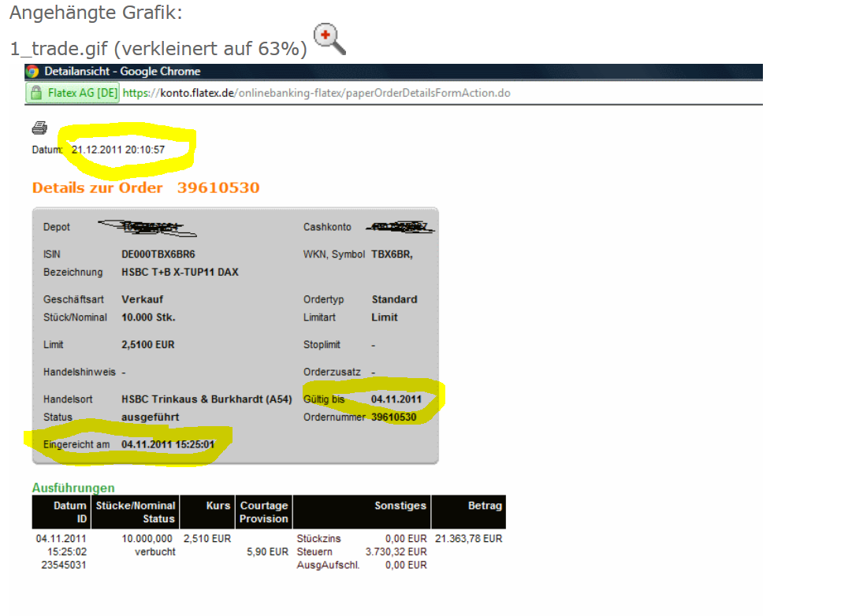Screen dimensions: 863x616
Task: Click the Ausführungen section heading
Action: (x=73, y=488)
